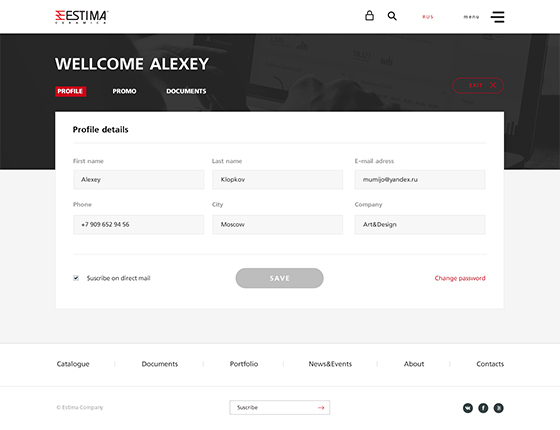Switch language using RUS selector

(428, 17)
